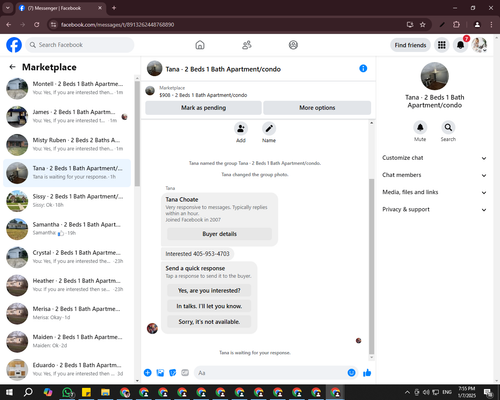Open the Facebook logo home link
Image resolution: width=500 pixels, height=400 pixels.
14,45
